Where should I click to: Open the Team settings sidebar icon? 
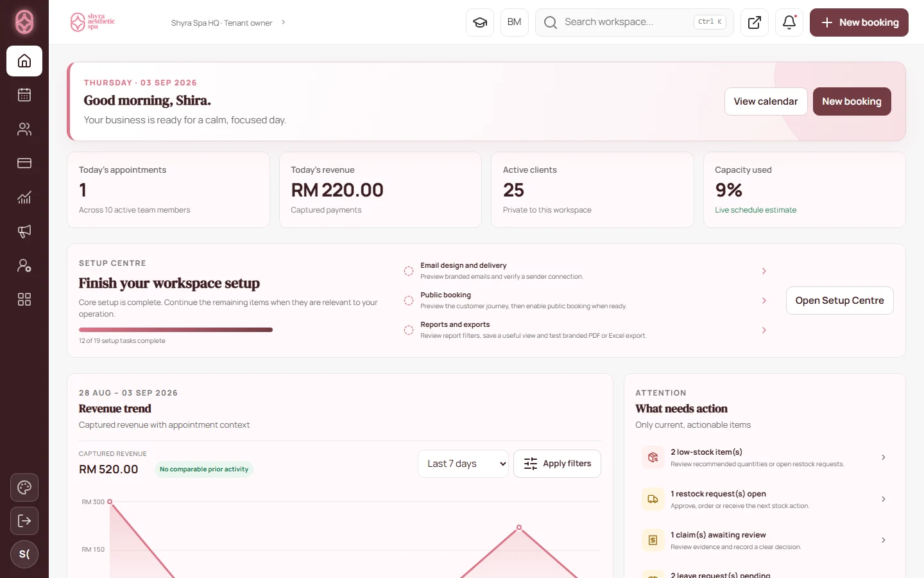tap(24, 265)
